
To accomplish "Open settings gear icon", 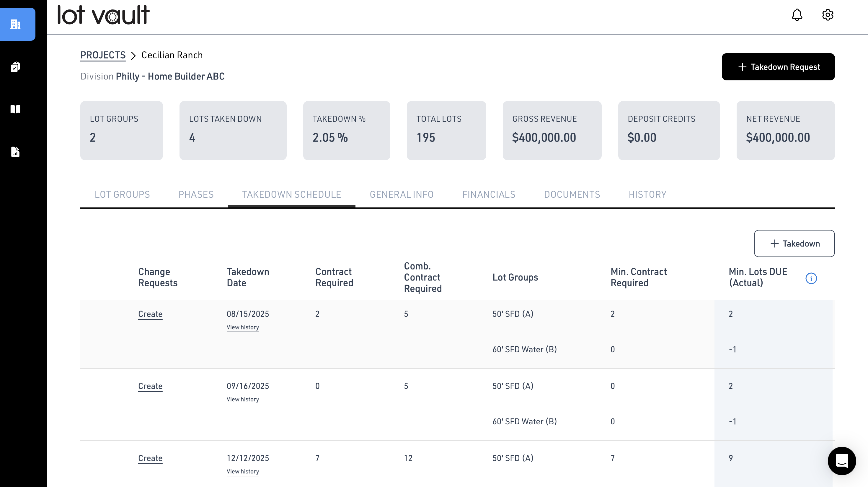I will pyautogui.click(x=828, y=15).
